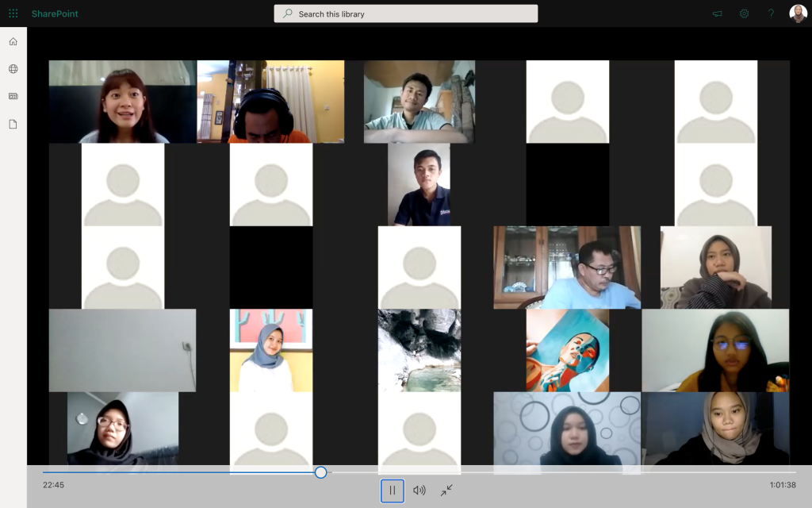
Task: Click the 1:01:38 total duration label
Action: (783, 485)
